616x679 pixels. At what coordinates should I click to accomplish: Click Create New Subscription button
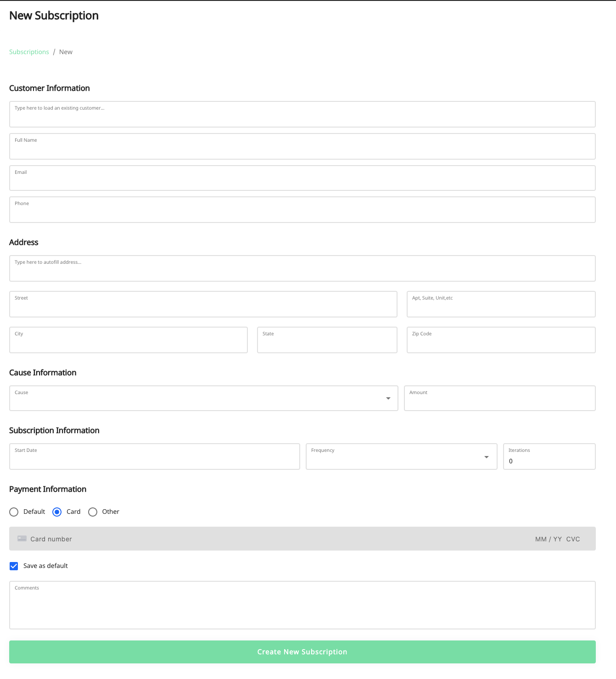pos(302,652)
